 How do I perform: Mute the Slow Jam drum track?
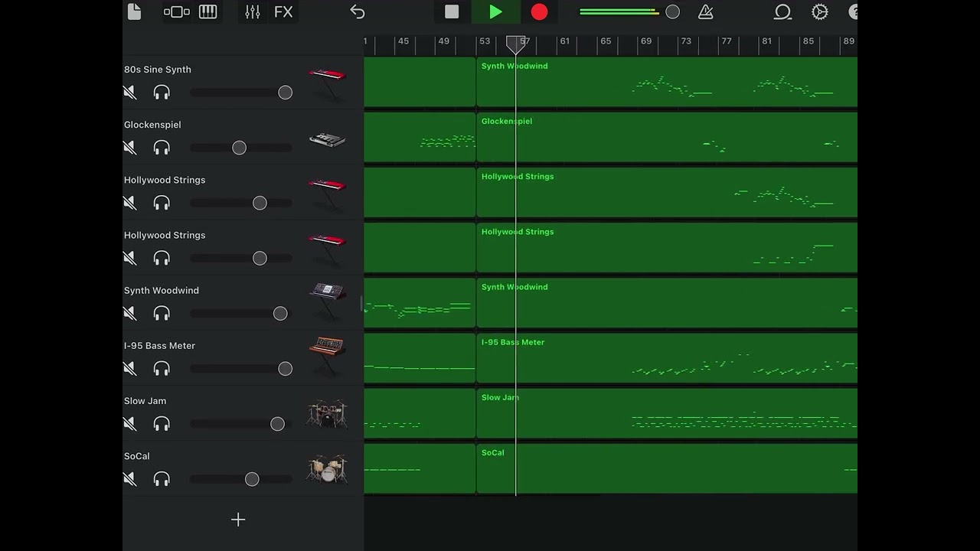coord(130,423)
